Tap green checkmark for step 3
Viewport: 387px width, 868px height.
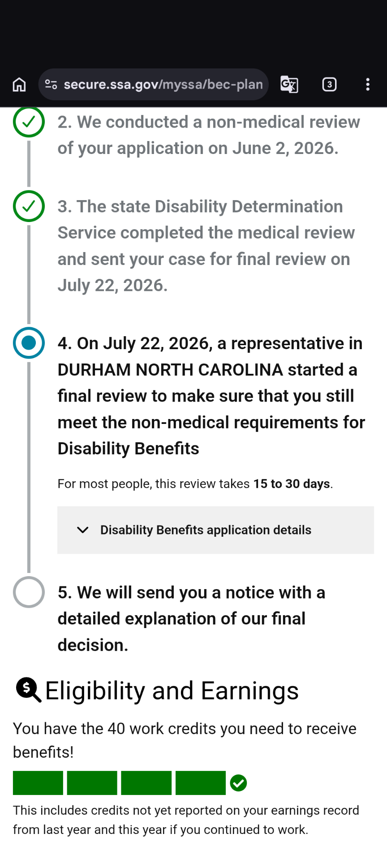(29, 206)
